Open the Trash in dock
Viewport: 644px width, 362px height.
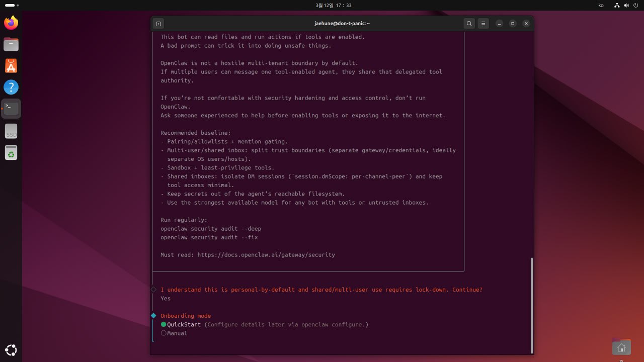(x=11, y=152)
